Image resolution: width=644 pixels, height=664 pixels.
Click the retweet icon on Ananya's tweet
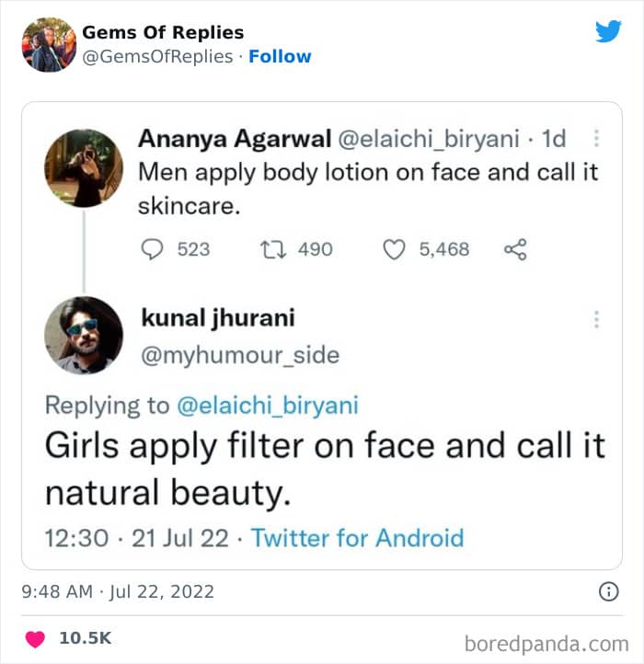(273, 249)
